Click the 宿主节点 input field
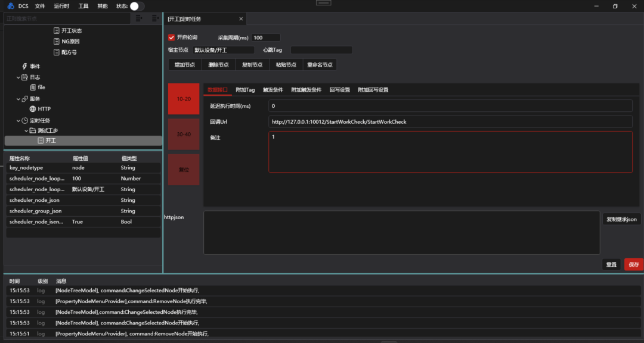 224,50
